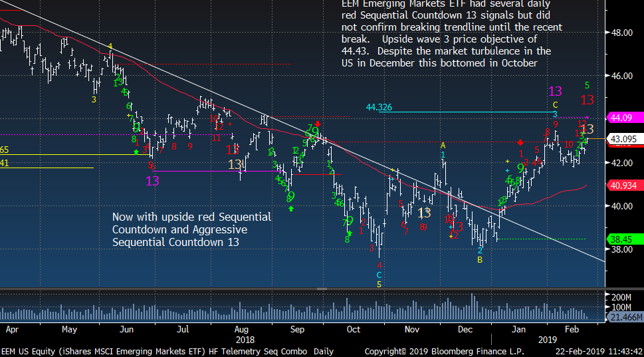Click the yellow wave B label

(480, 260)
